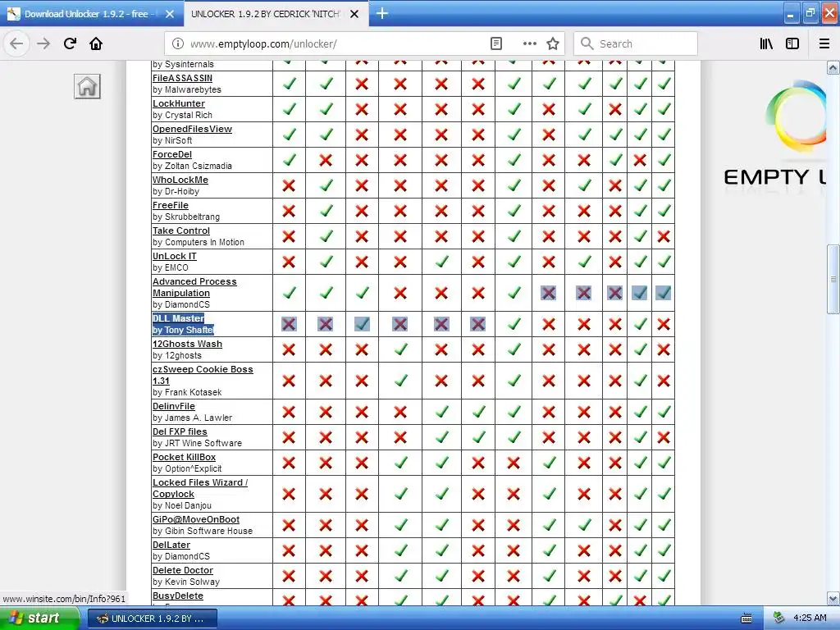This screenshot has height=630, width=840.
Task: Click the text 'by NirSoft'
Action: 172,140
